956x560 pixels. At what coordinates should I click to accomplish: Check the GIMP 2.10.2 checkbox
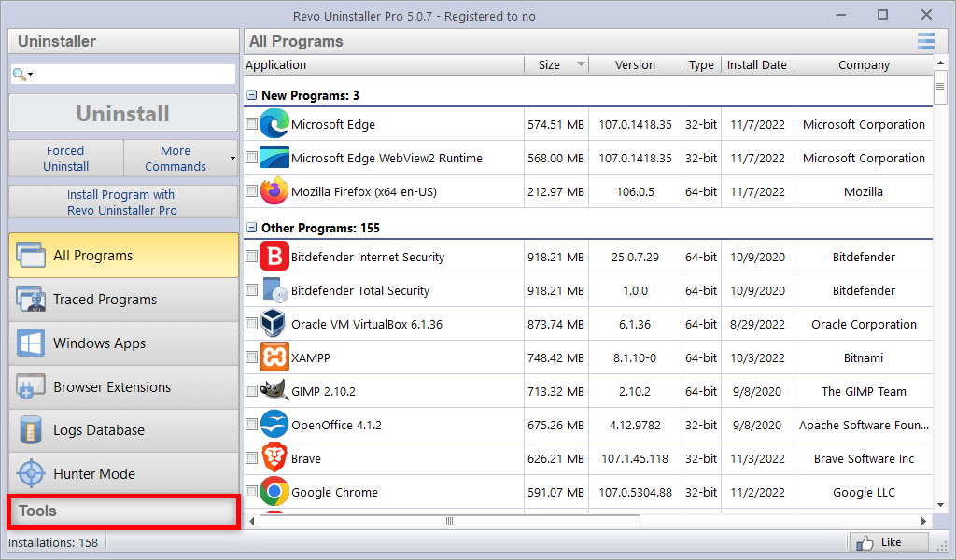(x=251, y=390)
